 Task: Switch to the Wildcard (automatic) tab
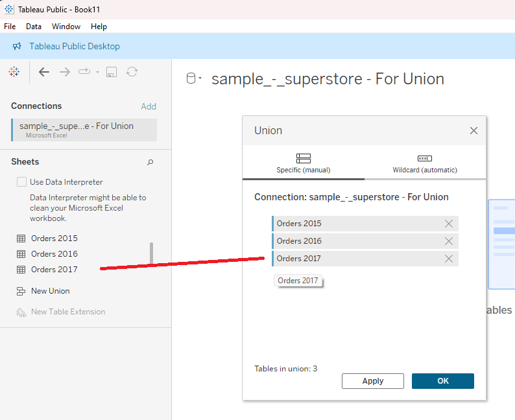[x=425, y=164]
